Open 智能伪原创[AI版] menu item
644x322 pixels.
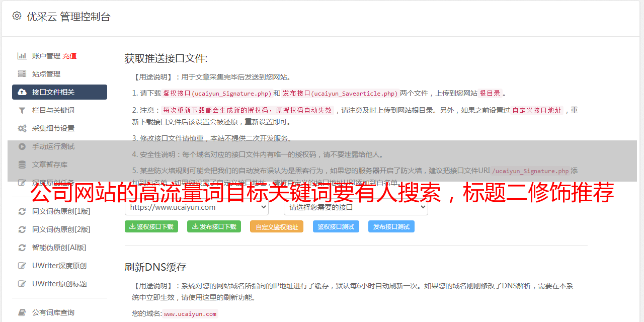click(x=59, y=248)
